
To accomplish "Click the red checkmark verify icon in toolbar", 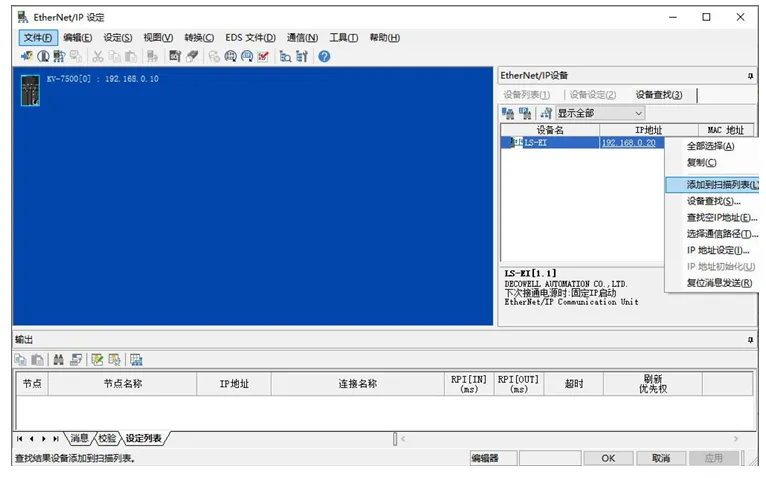I will [263, 57].
